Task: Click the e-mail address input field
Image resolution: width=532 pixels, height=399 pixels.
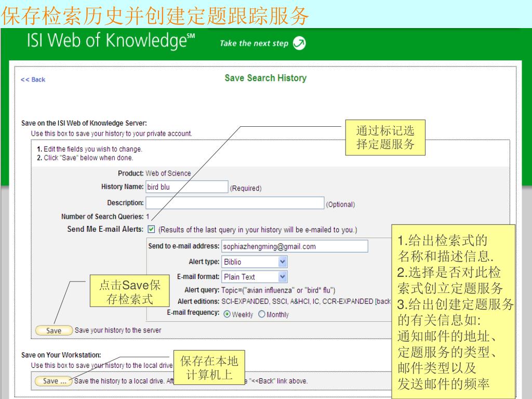Action: [x=295, y=246]
